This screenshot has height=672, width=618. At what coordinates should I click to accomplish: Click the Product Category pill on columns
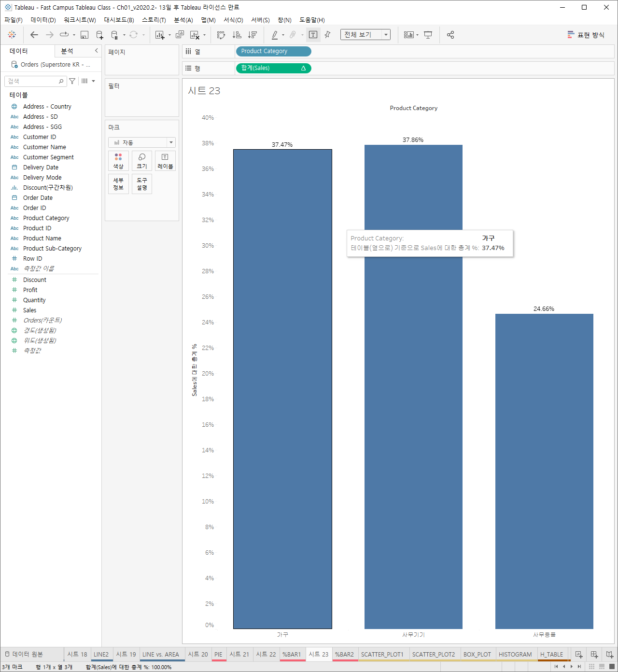[273, 51]
